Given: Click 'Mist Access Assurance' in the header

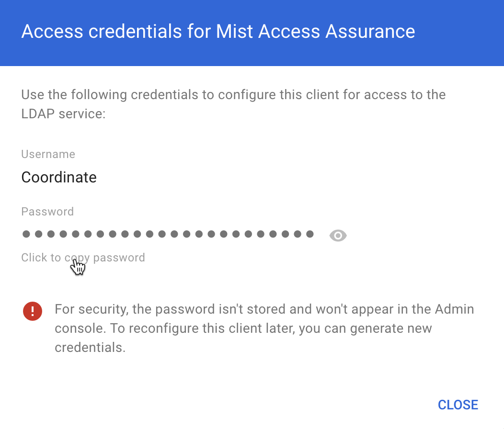Looking at the screenshot, I should click(x=315, y=32).
